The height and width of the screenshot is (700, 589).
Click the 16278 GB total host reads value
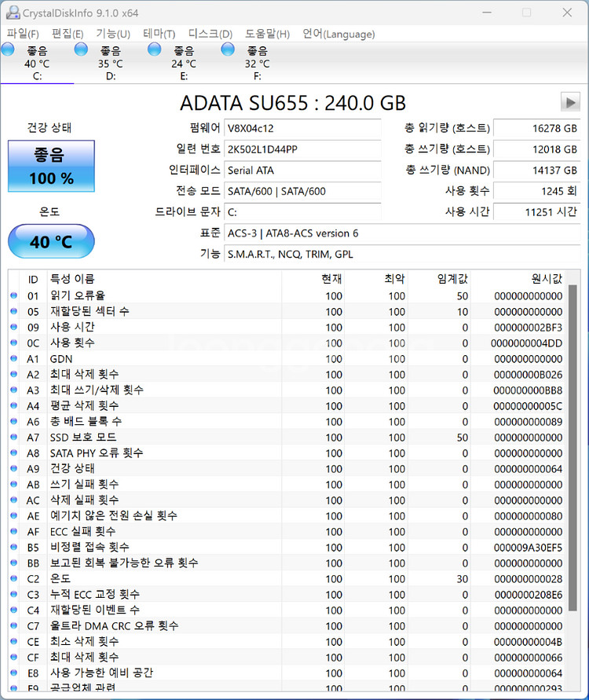click(x=537, y=128)
